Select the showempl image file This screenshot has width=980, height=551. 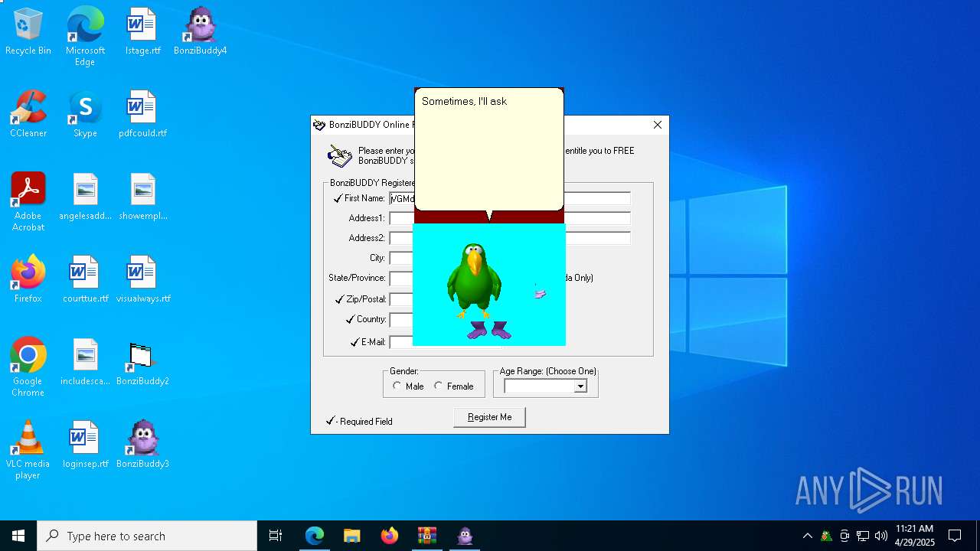(142, 197)
